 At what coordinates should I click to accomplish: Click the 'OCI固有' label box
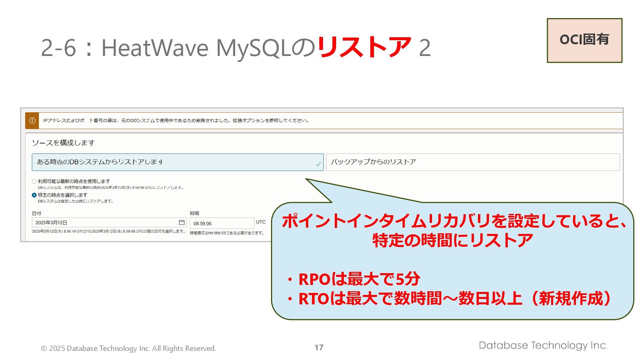coord(585,40)
